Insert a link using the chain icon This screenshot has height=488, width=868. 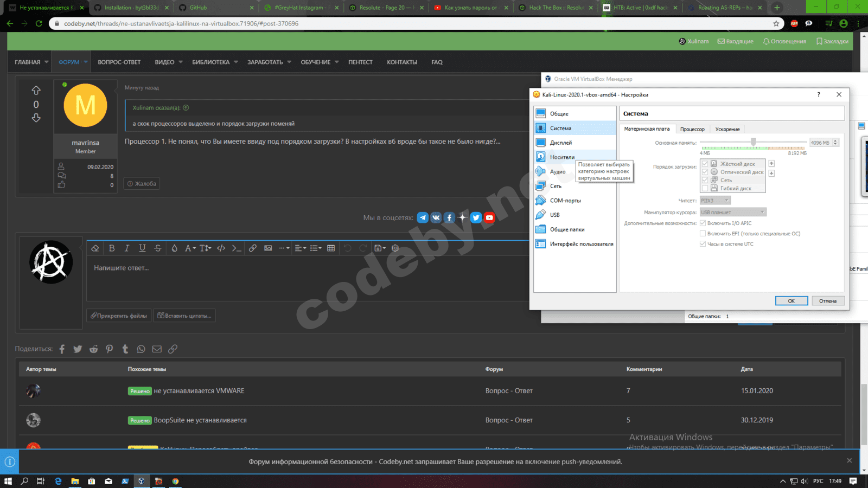click(253, 248)
